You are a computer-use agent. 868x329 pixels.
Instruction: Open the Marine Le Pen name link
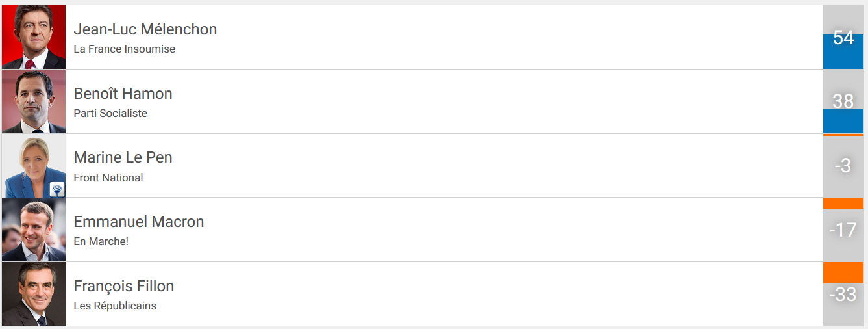pyautogui.click(x=123, y=157)
